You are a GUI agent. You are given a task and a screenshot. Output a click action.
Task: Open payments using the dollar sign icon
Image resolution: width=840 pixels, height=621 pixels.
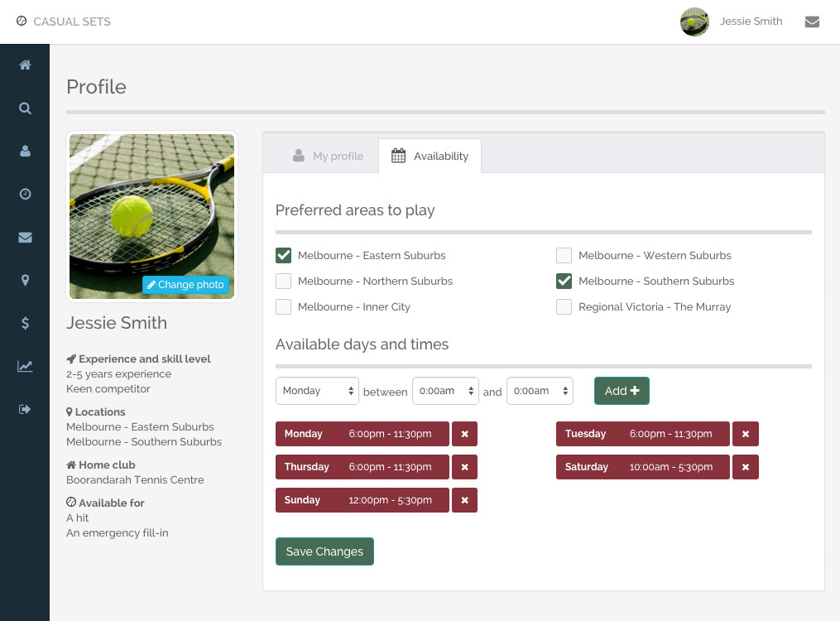(25, 323)
